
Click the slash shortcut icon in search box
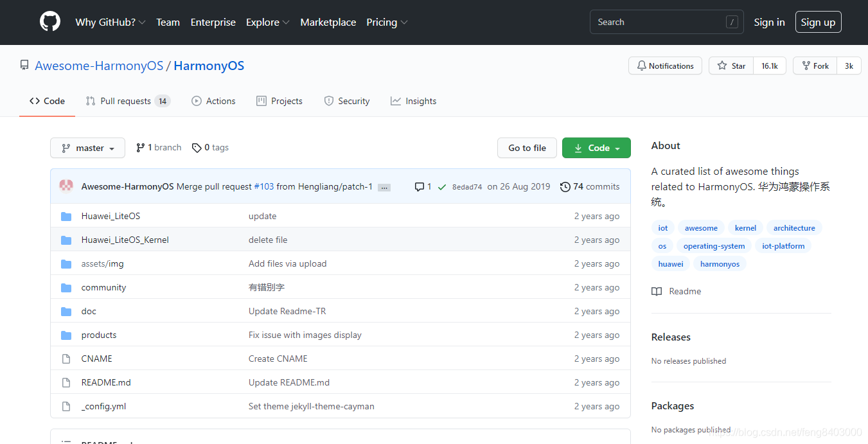[x=732, y=22]
